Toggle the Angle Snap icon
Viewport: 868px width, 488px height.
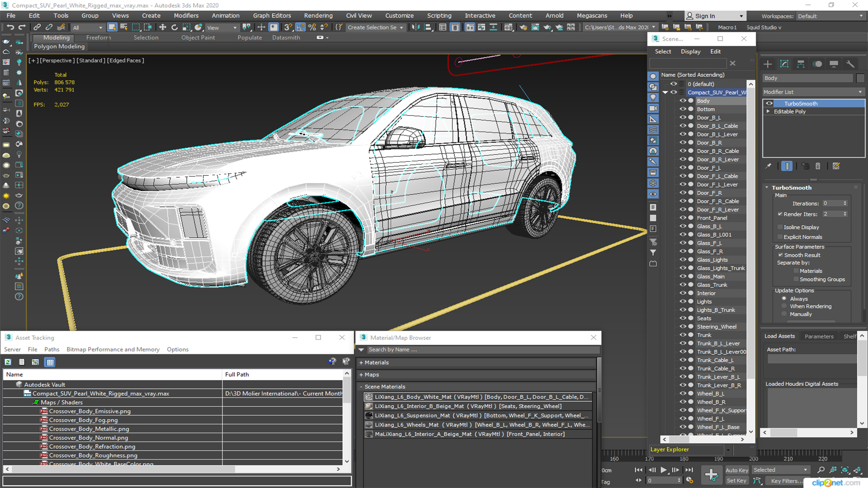click(x=300, y=28)
